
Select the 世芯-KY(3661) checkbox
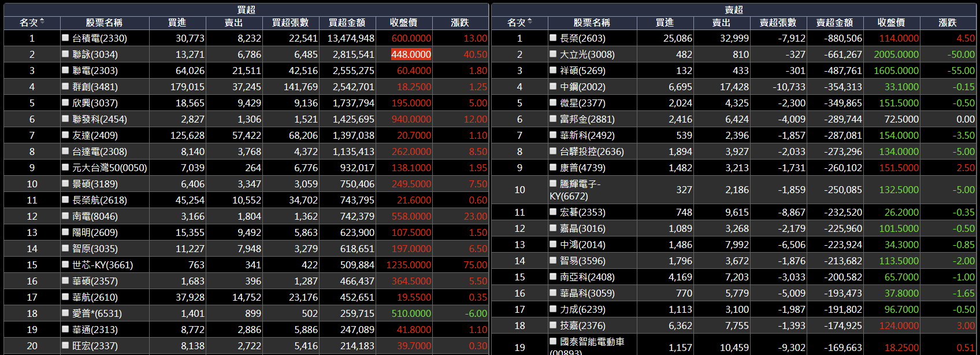point(65,264)
